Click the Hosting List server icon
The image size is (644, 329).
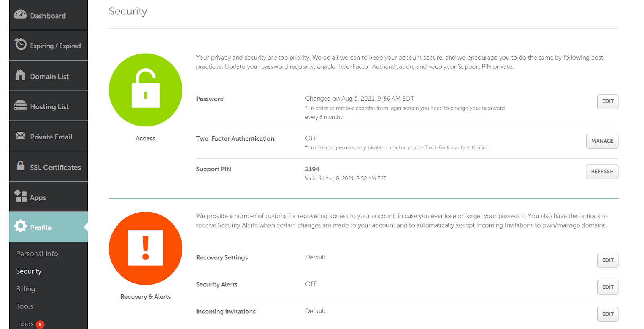coord(20,105)
